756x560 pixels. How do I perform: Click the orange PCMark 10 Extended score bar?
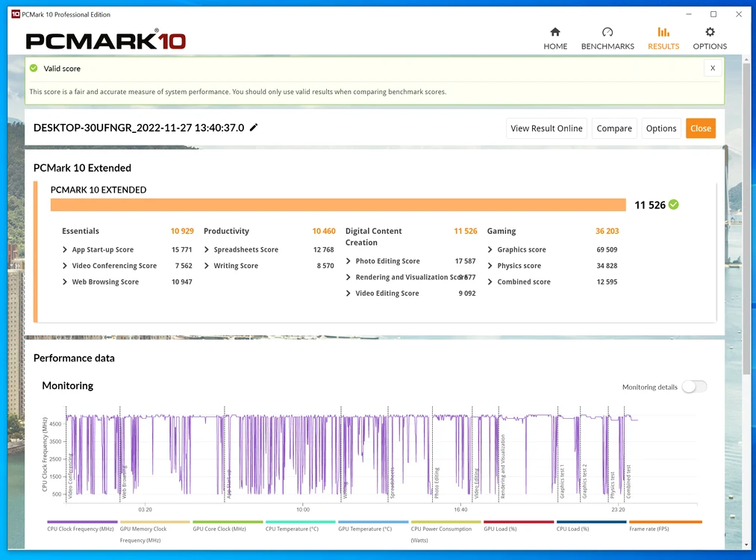[x=338, y=205]
